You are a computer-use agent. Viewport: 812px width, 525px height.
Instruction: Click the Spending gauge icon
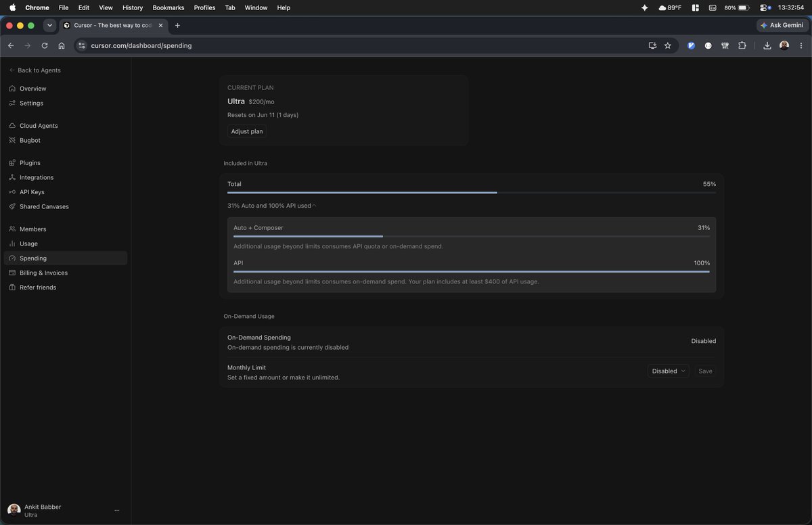tap(12, 258)
